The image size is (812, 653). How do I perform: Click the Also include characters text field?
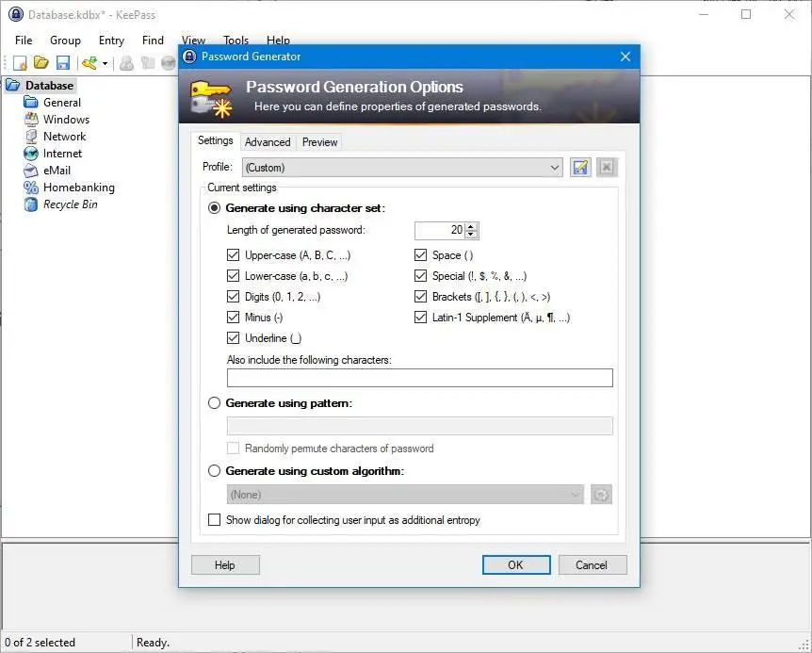click(420, 378)
